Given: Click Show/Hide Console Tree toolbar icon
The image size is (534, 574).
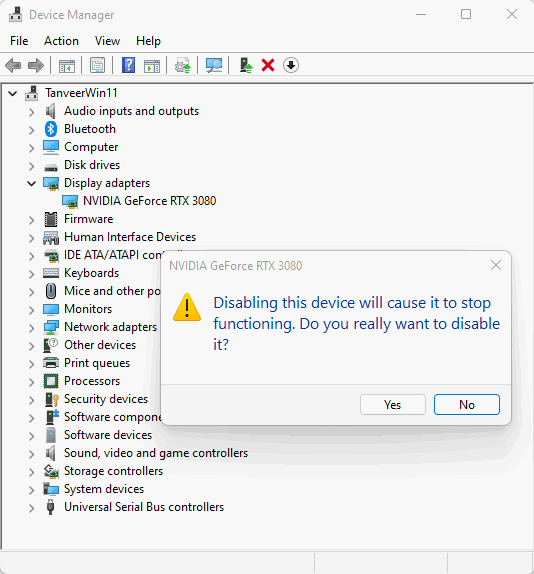Looking at the screenshot, I should [67, 66].
